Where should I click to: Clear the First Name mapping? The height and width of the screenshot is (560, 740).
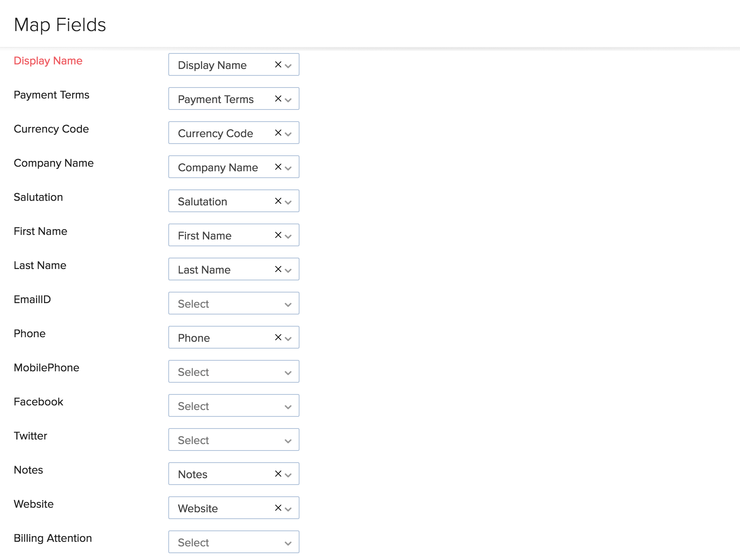278,235
